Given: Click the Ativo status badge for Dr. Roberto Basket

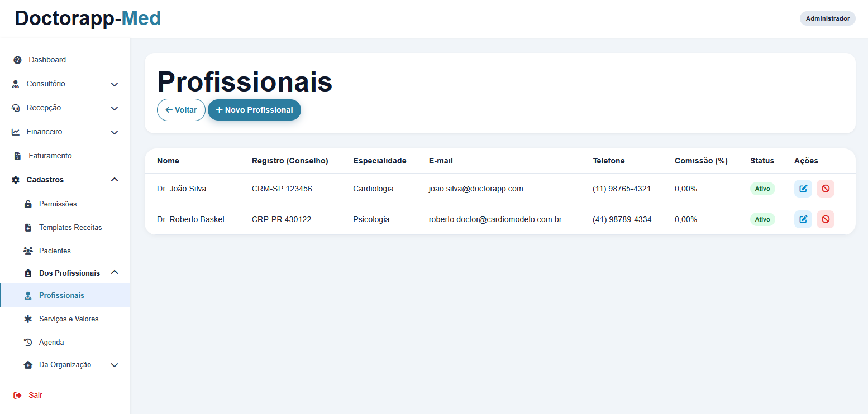Looking at the screenshot, I should (x=762, y=219).
